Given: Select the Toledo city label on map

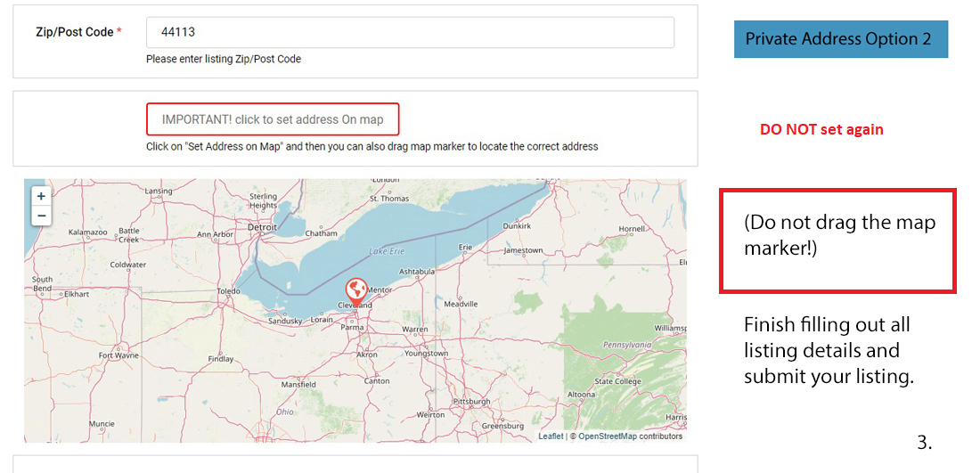Looking at the screenshot, I should tap(229, 291).
